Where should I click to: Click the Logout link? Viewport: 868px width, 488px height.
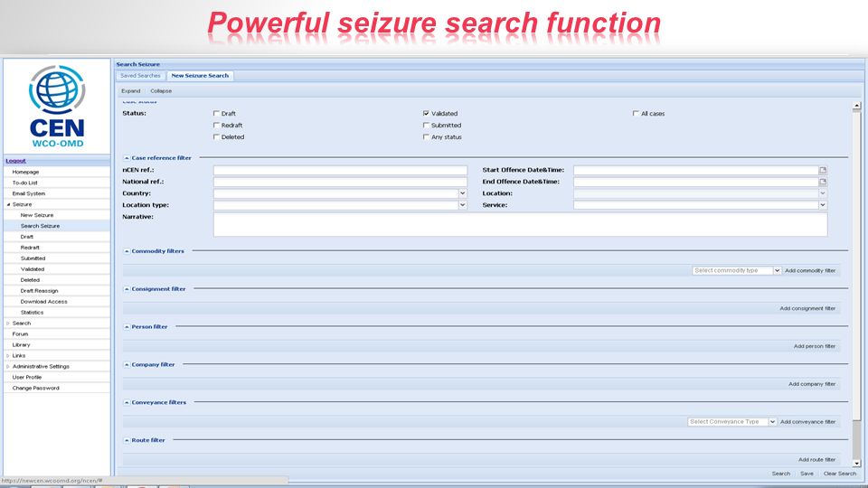point(15,161)
